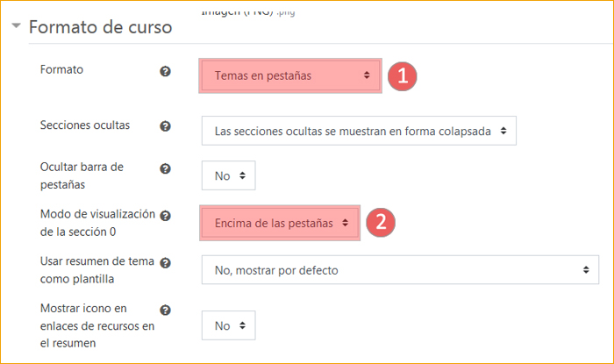The width and height of the screenshot is (614, 364).
Task: Open help for the Formato field
Action: 165,71
